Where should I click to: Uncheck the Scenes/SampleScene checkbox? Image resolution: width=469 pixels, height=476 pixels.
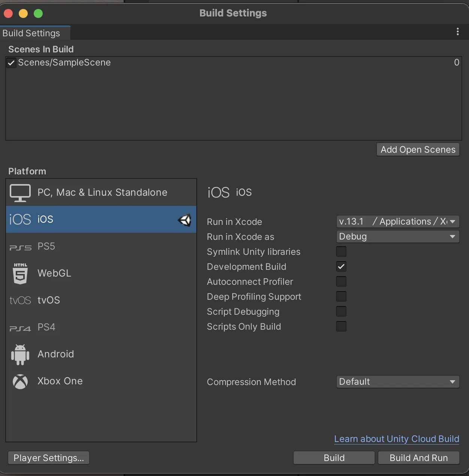(x=11, y=63)
